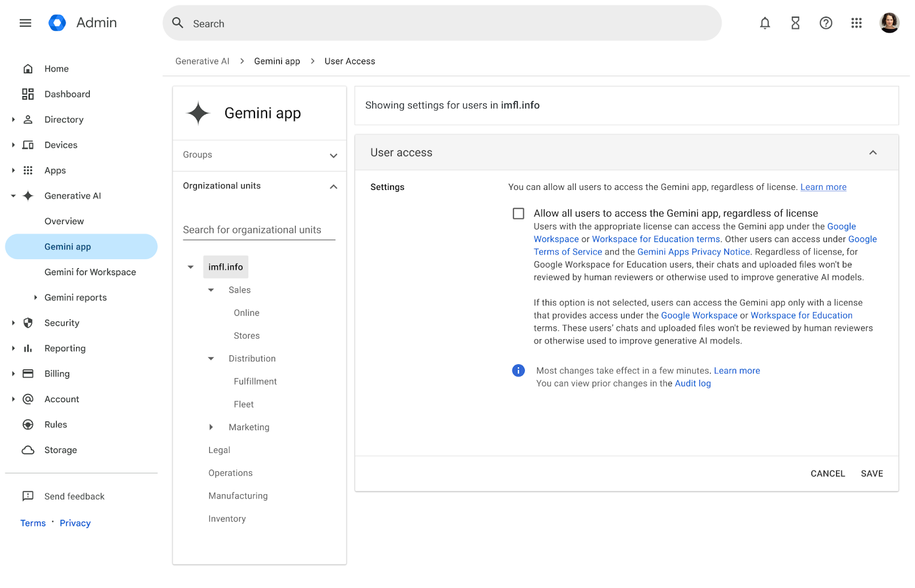Screen dimensions: 915x588
Task: Click the Storage cloud icon
Action: (27, 450)
